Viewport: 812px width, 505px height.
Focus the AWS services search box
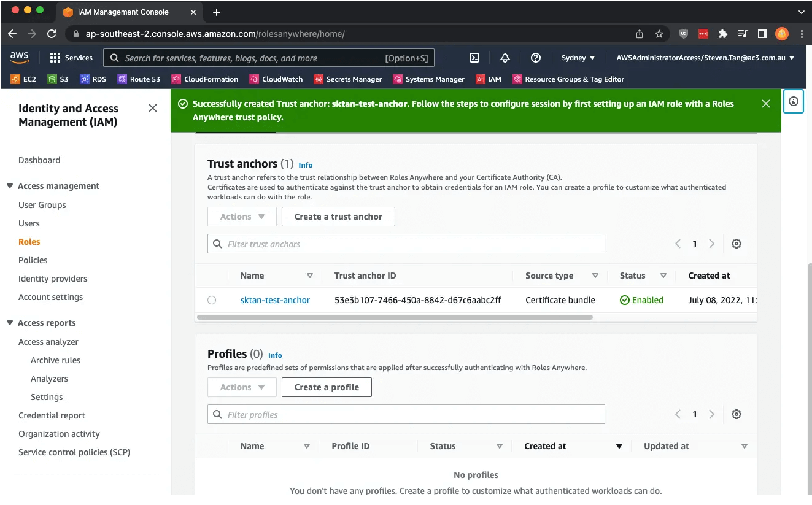[269, 58]
